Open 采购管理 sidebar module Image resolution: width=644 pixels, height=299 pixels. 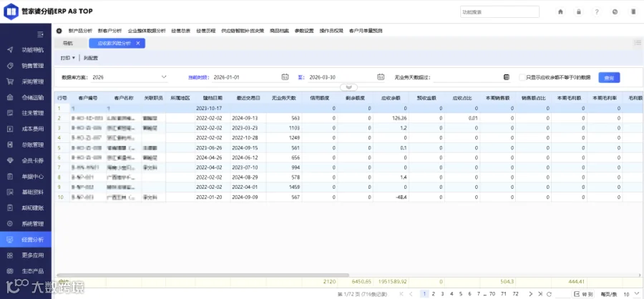26,82
